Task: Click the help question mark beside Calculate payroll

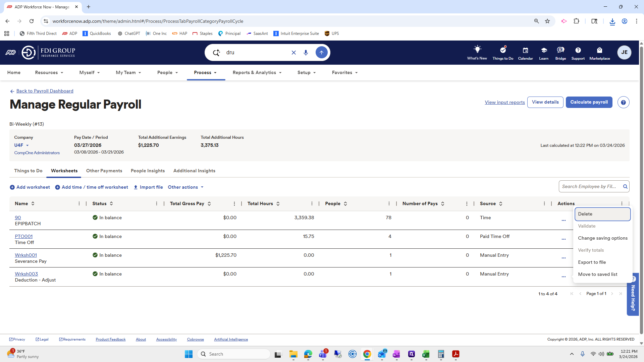Action: click(x=623, y=102)
